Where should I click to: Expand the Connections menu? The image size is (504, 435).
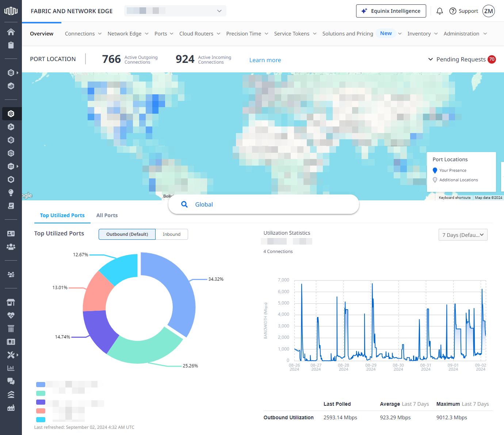click(83, 34)
